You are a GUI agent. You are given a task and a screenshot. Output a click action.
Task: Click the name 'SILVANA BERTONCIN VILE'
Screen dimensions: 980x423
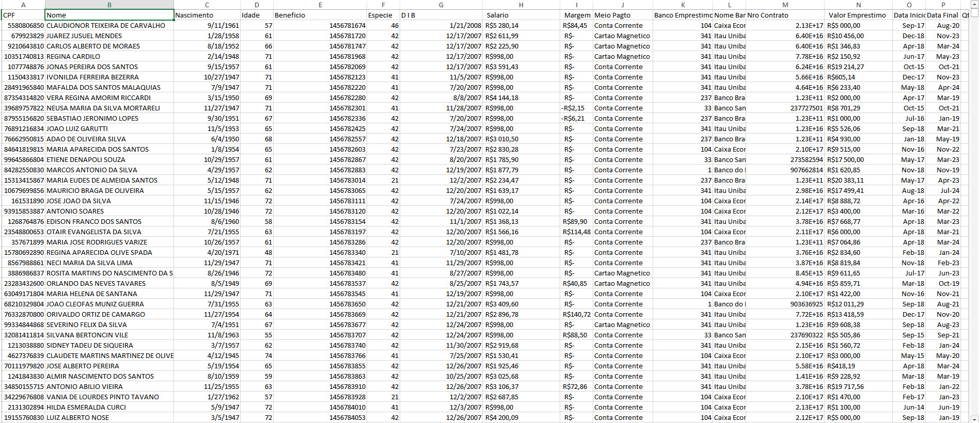click(x=87, y=335)
